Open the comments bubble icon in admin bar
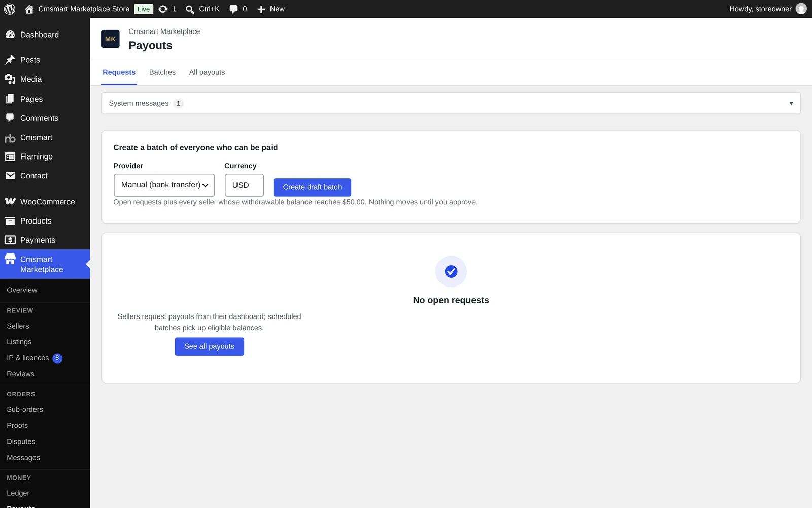This screenshot has width=812, height=508. 233,9
